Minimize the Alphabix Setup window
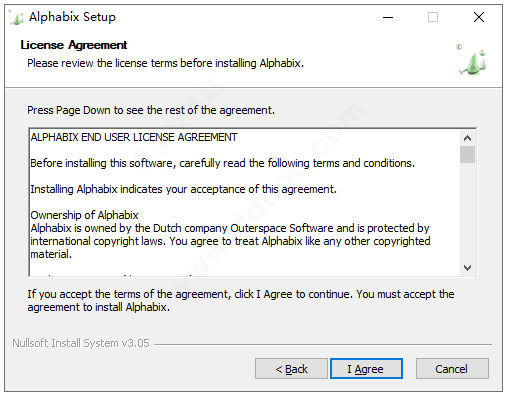The image size is (507, 397). 388,17
